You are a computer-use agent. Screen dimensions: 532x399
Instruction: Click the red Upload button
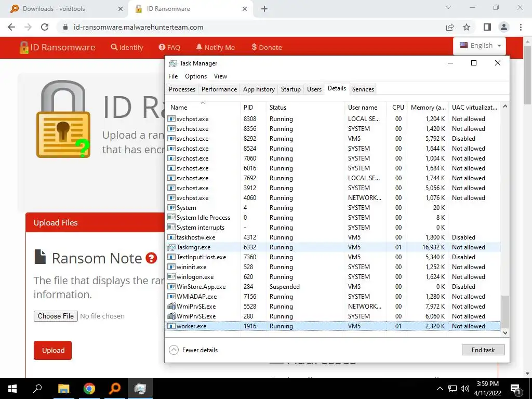click(53, 351)
